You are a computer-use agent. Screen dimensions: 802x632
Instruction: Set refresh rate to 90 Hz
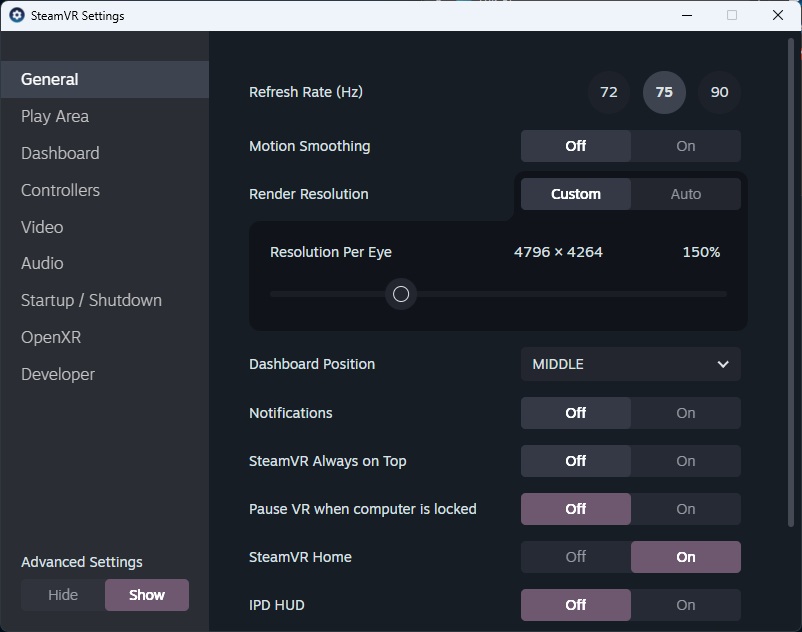[719, 92]
